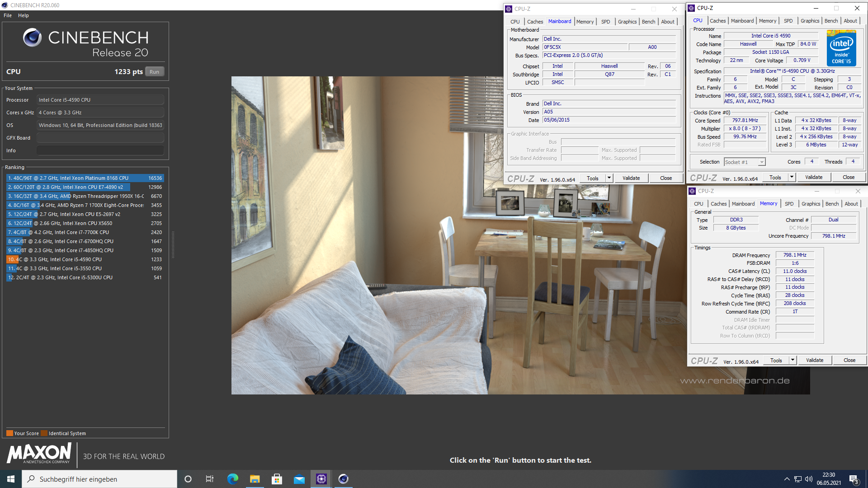The image size is (868, 488).
Task: Switch to CPU-Z taskbar icon
Action: (321, 479)
